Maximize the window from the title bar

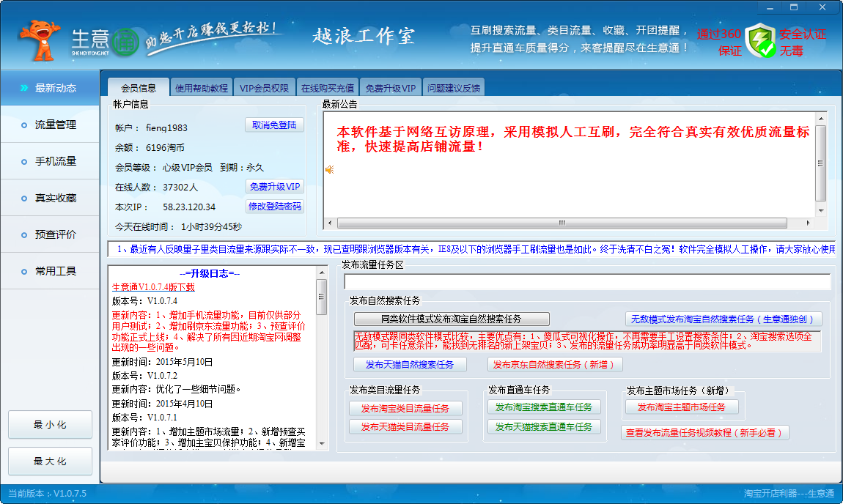(x=794, y=7)
